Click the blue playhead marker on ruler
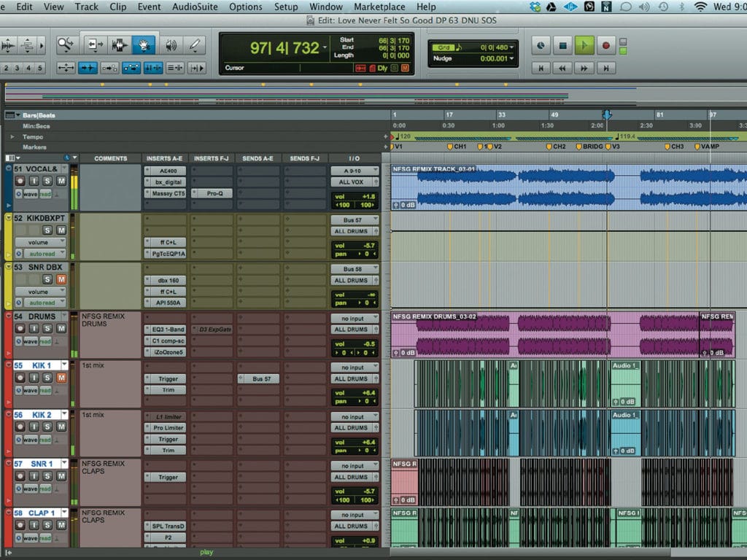This screenshot has width=747, height=560. coord(607,114)
